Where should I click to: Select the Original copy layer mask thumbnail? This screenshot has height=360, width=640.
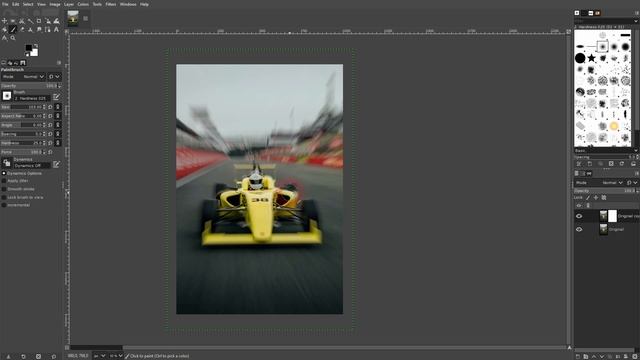pos(613,216)
